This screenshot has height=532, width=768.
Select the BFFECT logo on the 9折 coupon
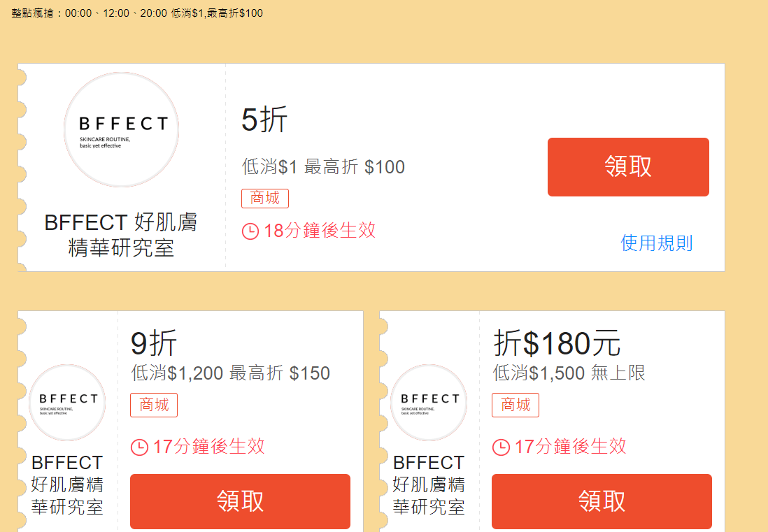click(66, 402)
